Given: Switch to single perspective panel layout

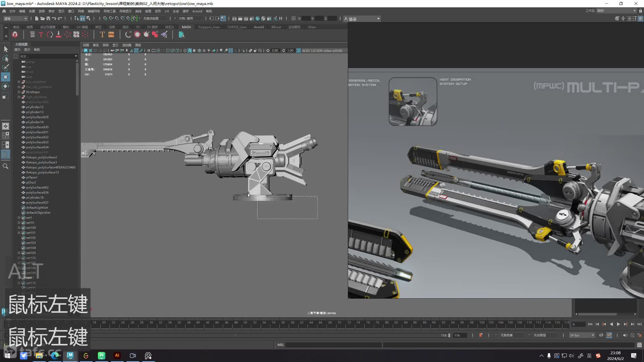Looking at the screenshot, I should coord(6,126).
